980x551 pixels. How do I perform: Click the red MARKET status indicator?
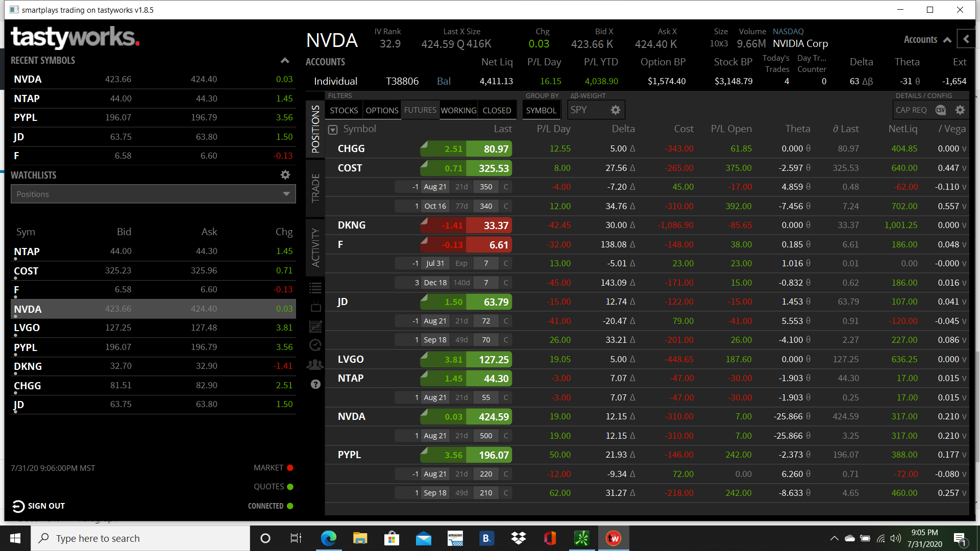click(290, 467)
